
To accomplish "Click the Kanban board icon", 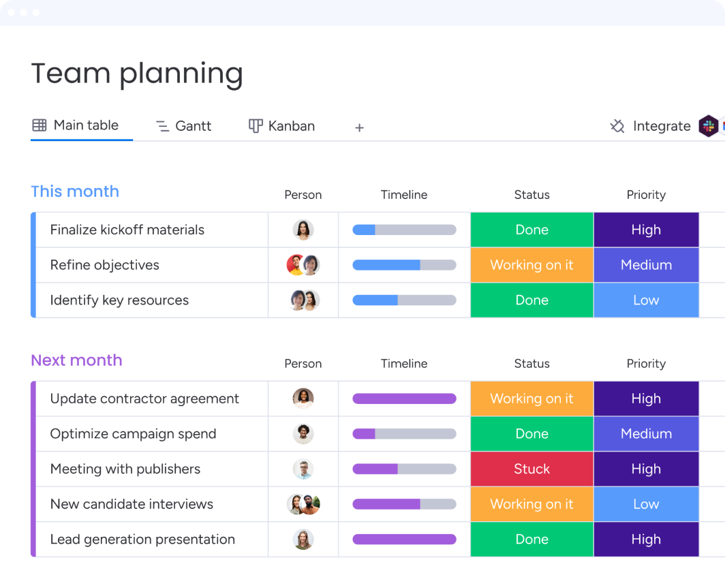I will (x=254, y=125).
